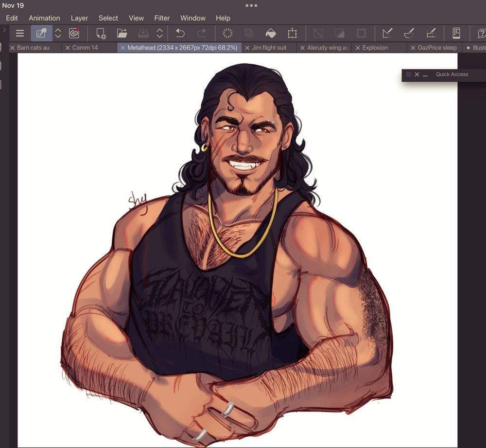This screenshot has width=486, height=448.
Task: Click the Fill bucket icon
Action: [271, 33]
